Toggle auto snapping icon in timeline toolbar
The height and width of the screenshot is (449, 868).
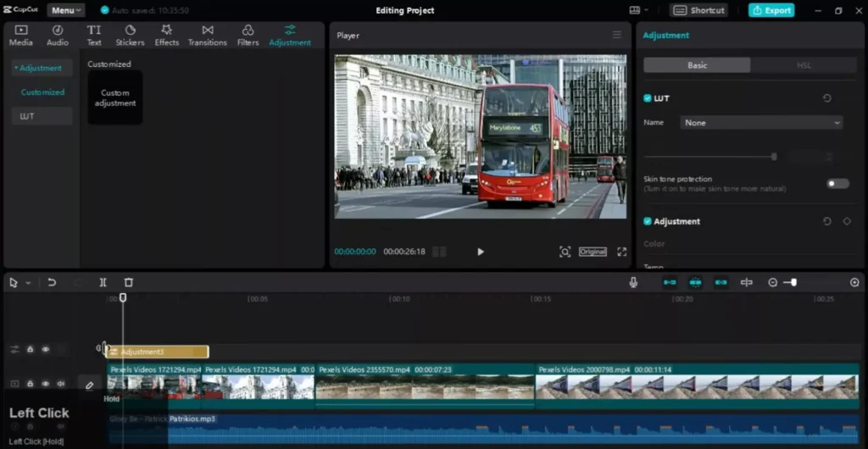(x=695, y=283)
